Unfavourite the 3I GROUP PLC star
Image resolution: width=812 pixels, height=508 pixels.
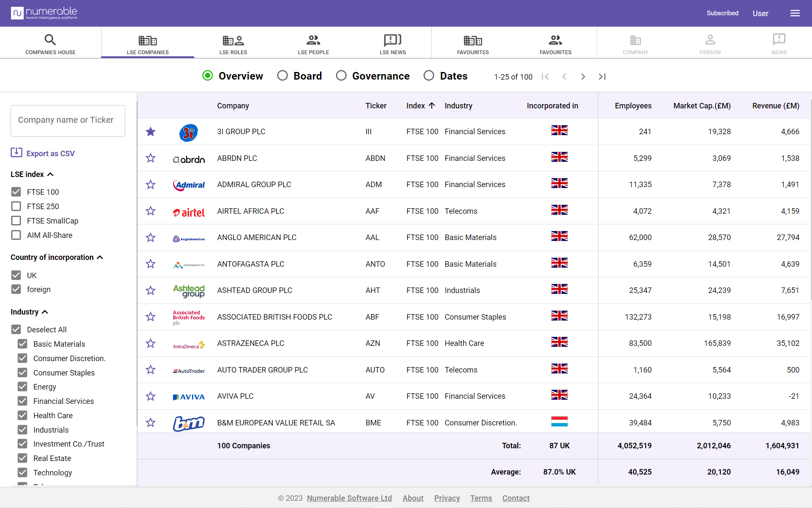click(151, 132)
